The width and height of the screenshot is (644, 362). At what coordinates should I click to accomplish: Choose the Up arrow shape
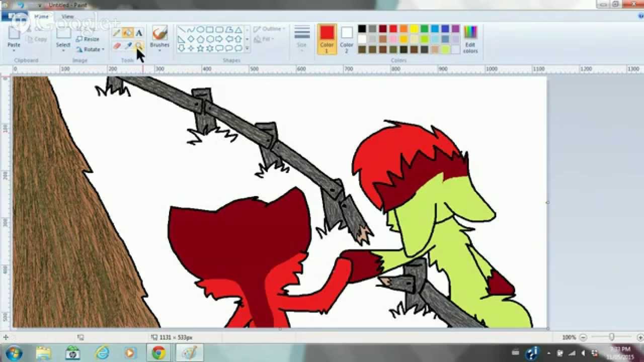[x=238, y=39]
